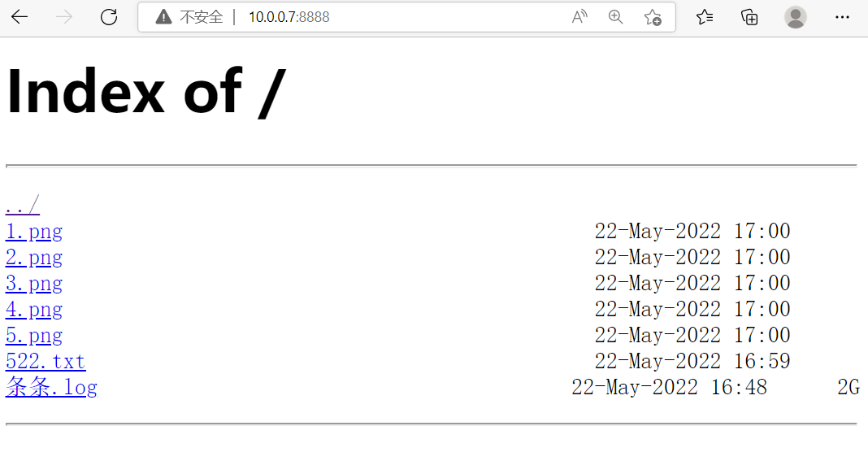
Task: Add this page to favorites star
Action: tap(652, 17)
